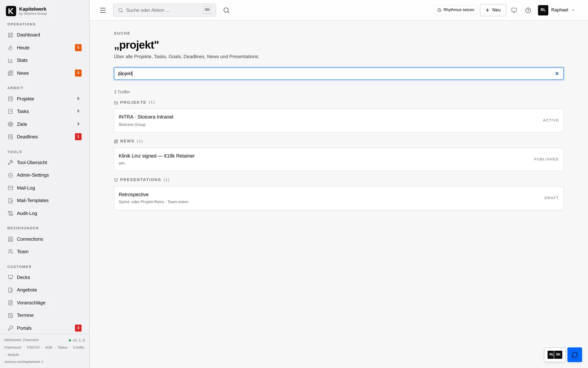Open Projekte in the sidebar

click(x=45, y=99)
